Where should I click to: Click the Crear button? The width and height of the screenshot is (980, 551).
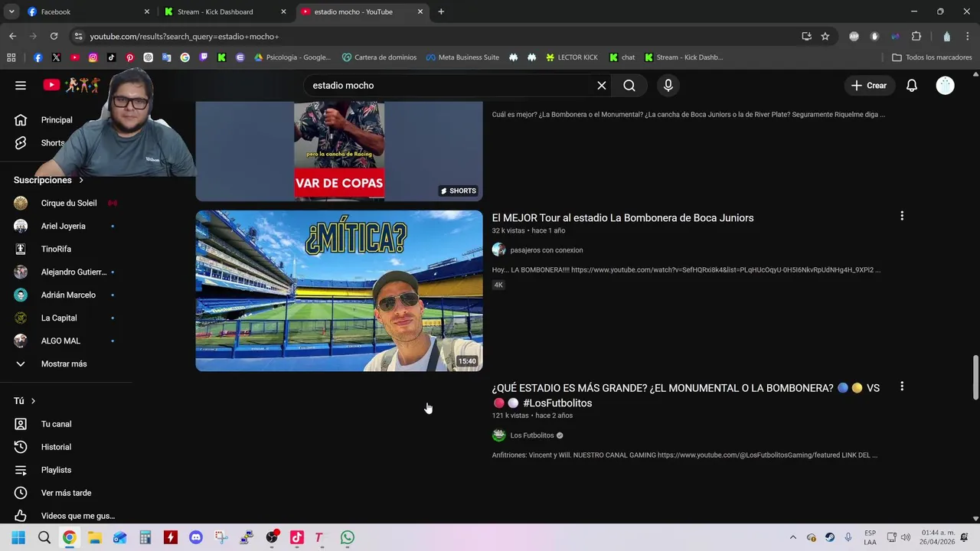pos(869,86)
